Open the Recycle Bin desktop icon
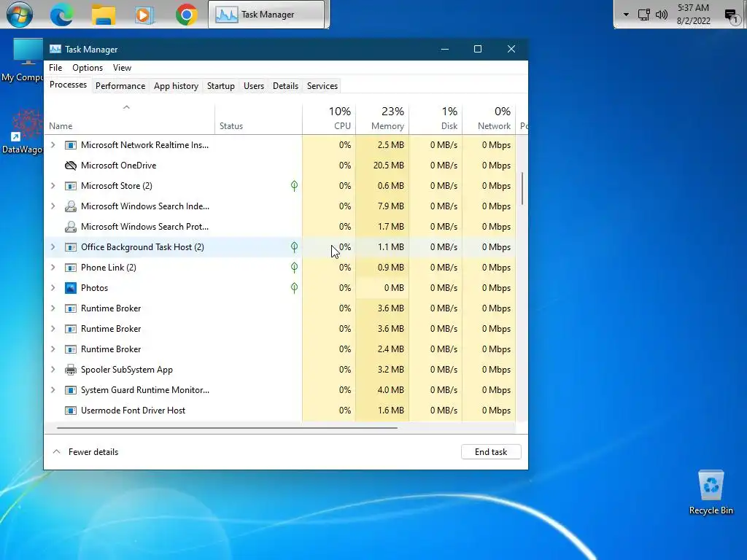Screen dimensions: 747x560 [x=711, y=492]
